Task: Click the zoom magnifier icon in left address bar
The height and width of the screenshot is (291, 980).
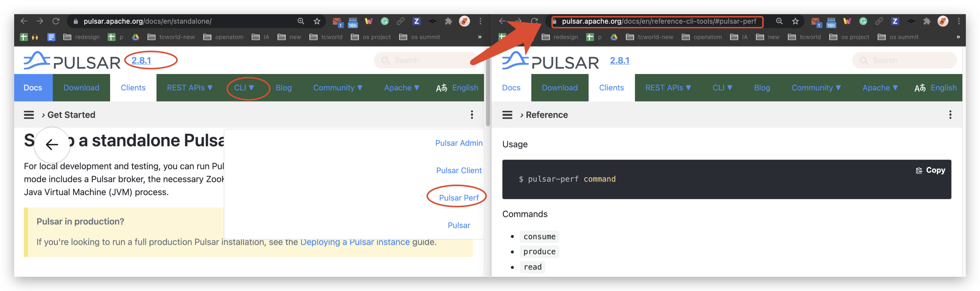Action: click(301, 21)
